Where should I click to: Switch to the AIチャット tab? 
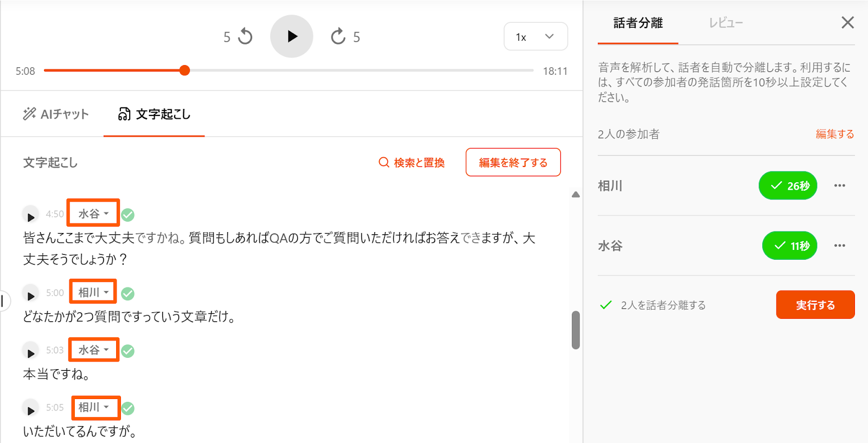pos(56,114)
